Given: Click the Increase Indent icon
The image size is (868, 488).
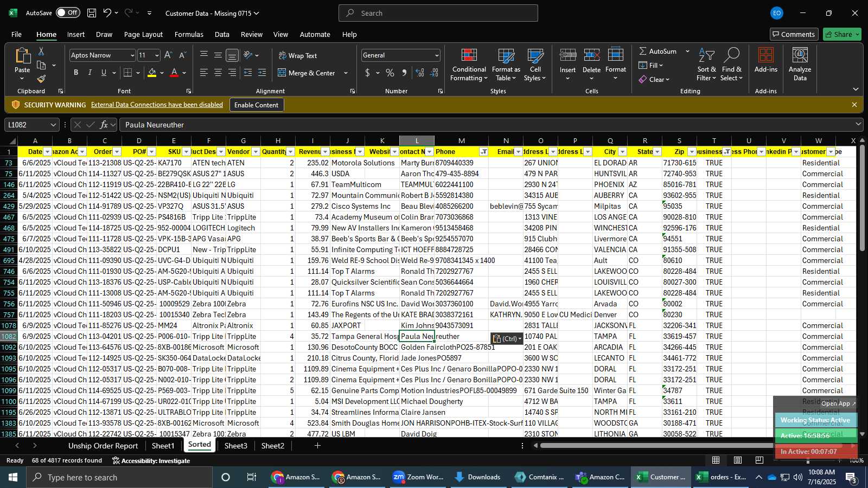Looking at the screenshot, I should coord(262,73).
